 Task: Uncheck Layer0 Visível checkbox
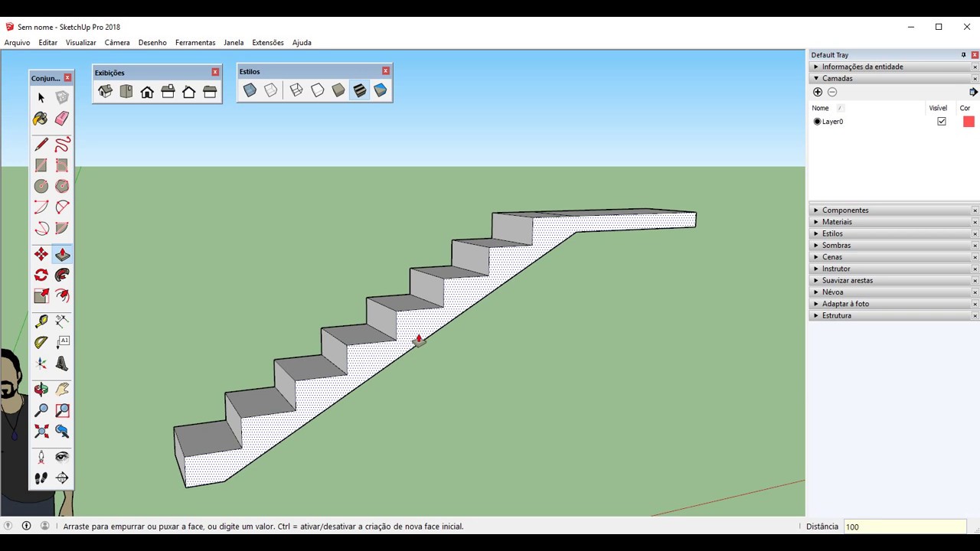(x=942, y=121)
